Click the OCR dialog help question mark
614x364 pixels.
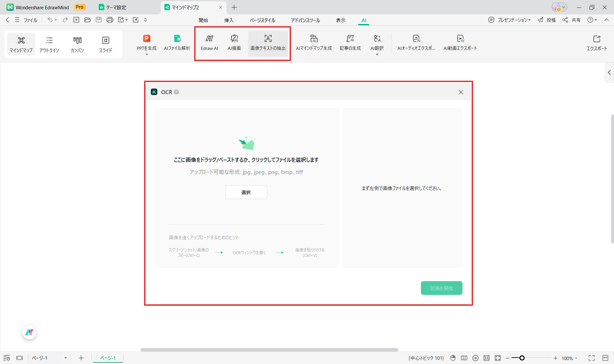(x=176, y=92)
